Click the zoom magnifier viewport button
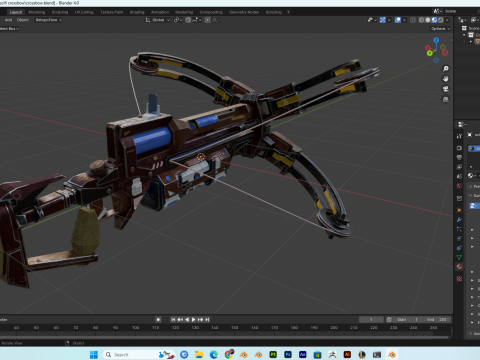Viewport: 480px width, 360px height. (x=446, y=69)
